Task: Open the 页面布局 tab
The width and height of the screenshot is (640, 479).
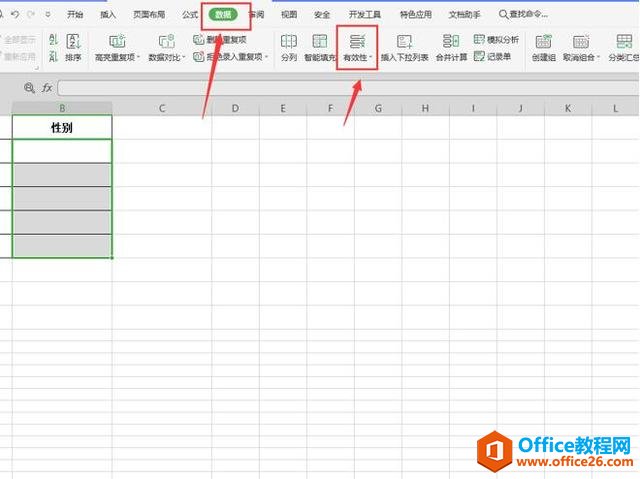Action: (149, 15)
